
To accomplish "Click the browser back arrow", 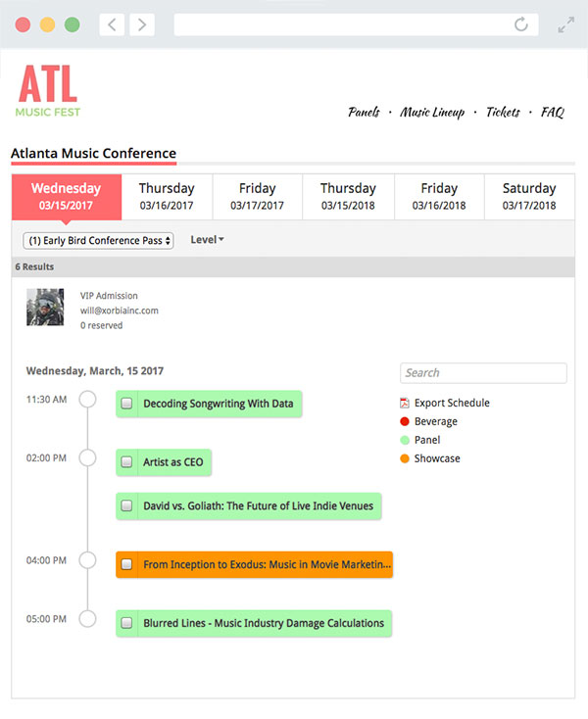I will (x=112, y=24).
